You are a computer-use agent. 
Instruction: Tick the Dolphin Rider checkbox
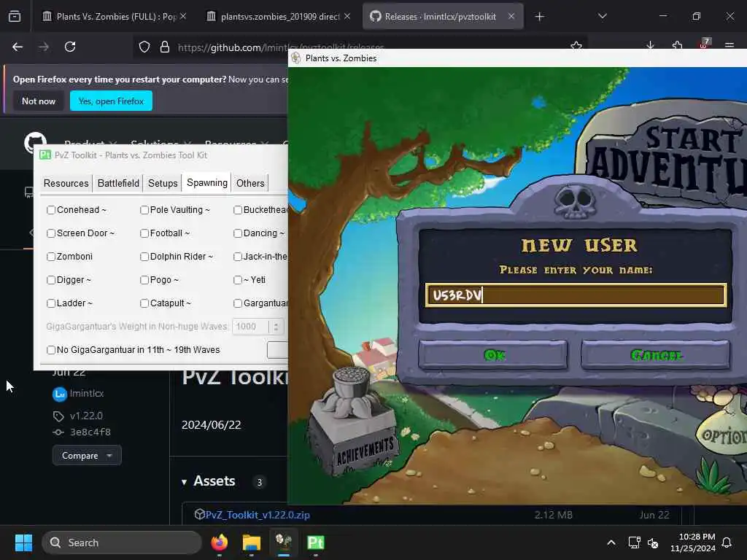[x=144, y=257]
